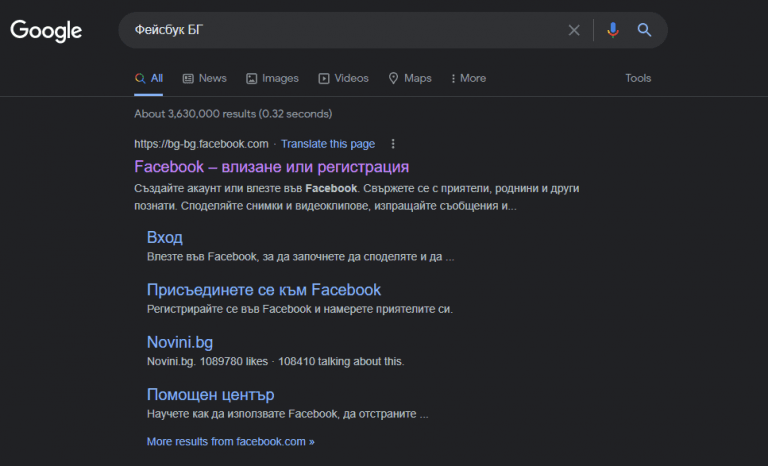The height and width of the screenshot is (466, 768).
Task: Open 'Facebook – влизане или регистрация' result
Action: [x=271, y=166]
